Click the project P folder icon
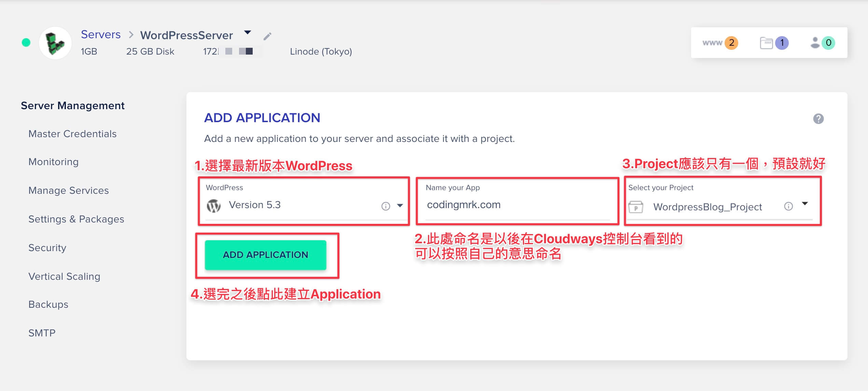This screenshot has height=391, width=868. pos(636,207)
